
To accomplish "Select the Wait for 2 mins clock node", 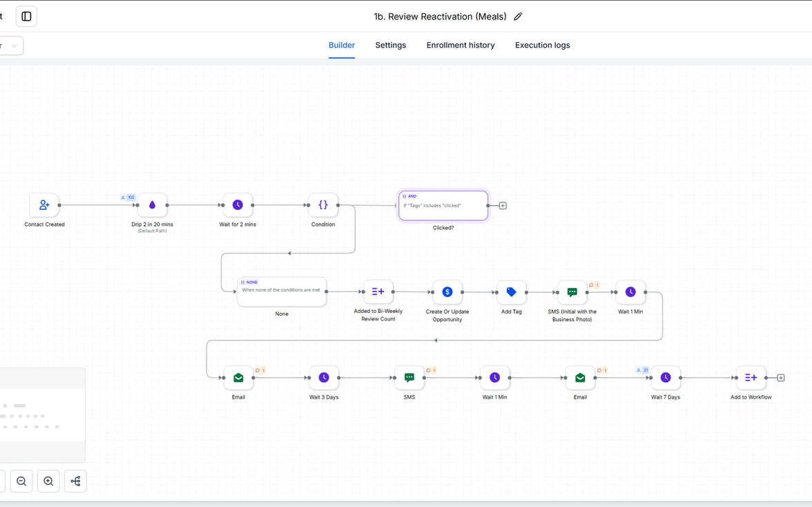I will (238, 205).
